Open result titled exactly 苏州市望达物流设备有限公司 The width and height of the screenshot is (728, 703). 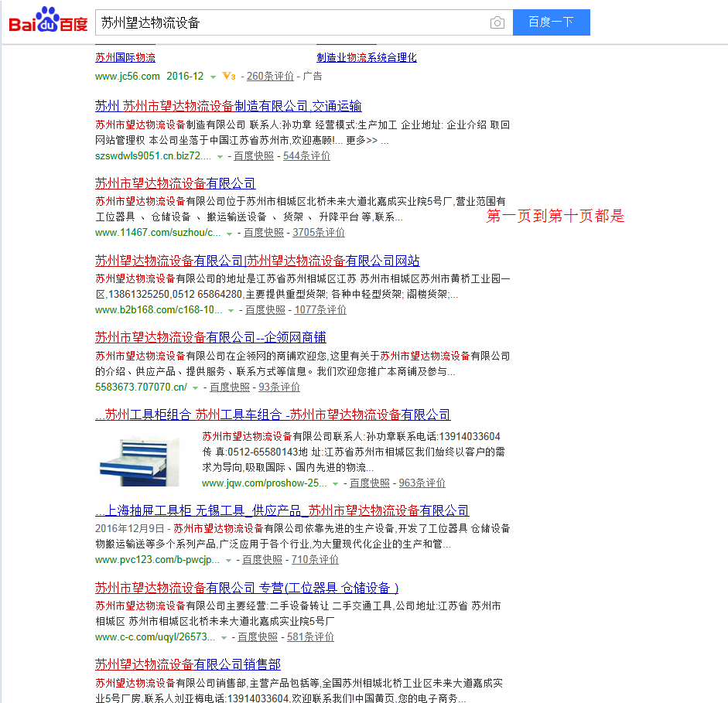[176, 184]
